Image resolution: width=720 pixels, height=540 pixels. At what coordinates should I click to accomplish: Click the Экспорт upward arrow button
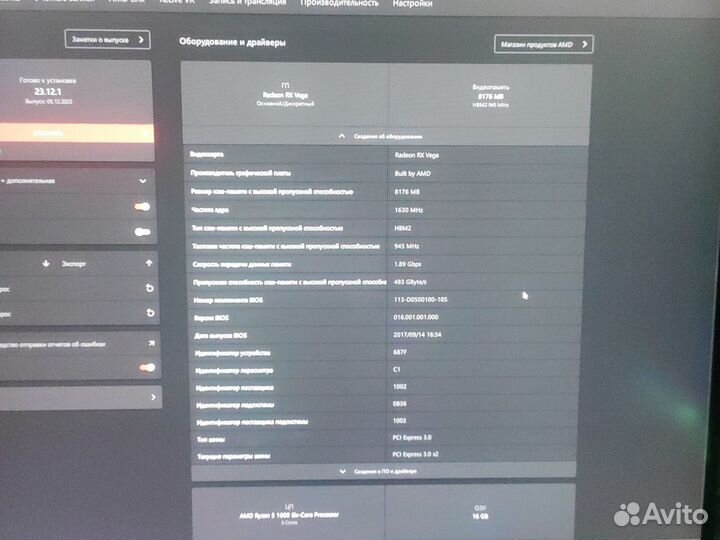(x=149, y=263)
